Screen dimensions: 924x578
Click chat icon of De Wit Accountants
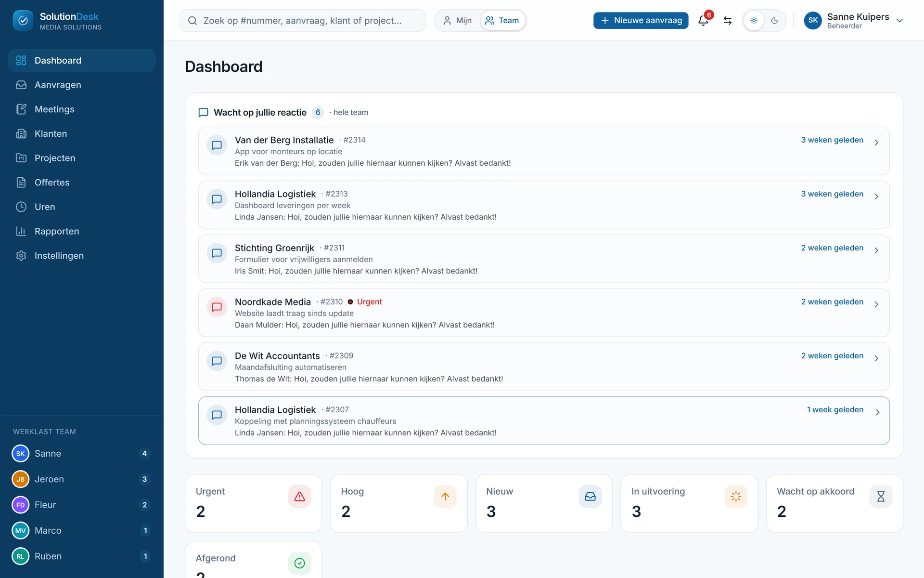click(217, 361)
